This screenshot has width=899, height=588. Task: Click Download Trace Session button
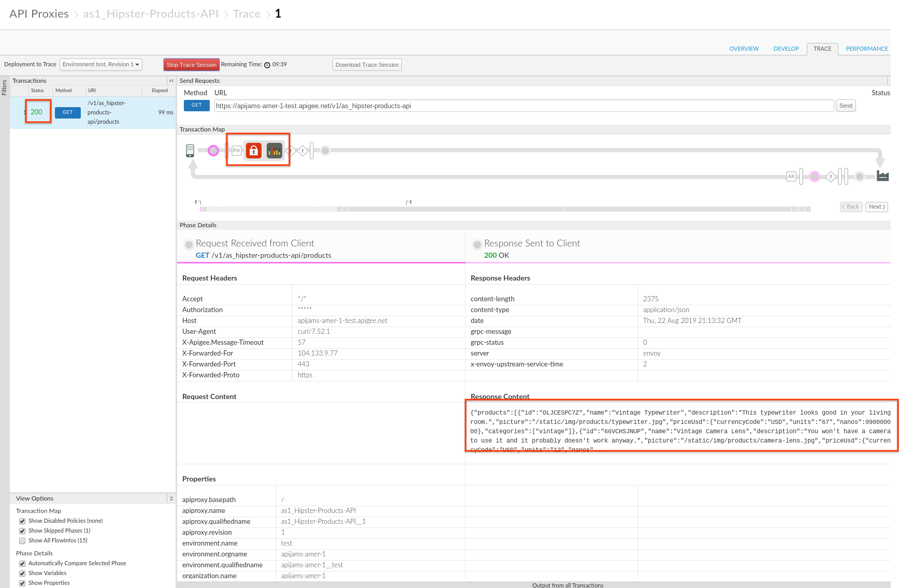click(x=367, y=65)
